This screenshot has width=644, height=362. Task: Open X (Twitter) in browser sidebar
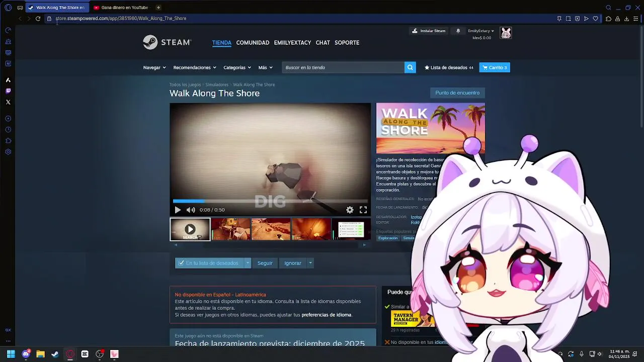pyautogui.click(x=8, y=102)
